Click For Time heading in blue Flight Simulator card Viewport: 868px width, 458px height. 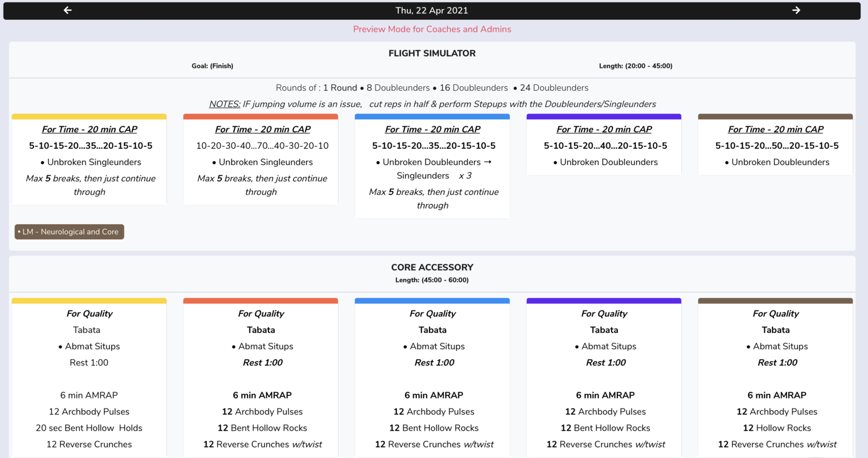433,130
